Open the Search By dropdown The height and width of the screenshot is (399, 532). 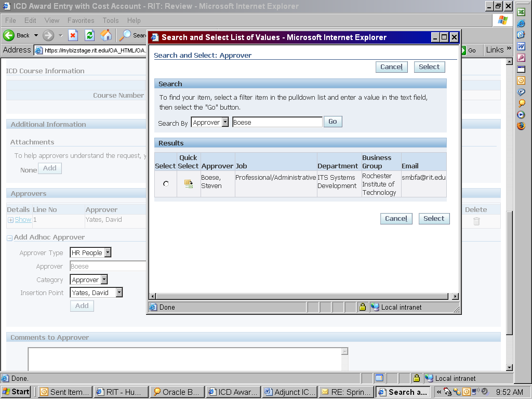pos(225,122)
